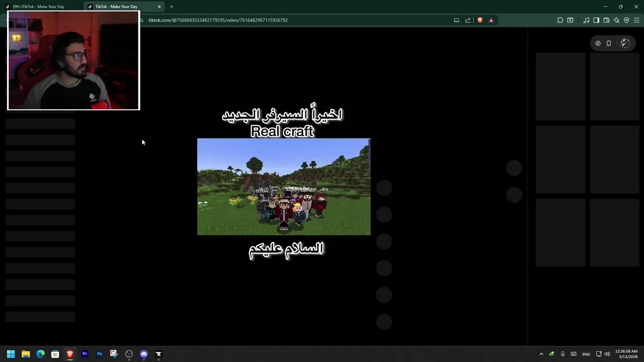The width and height of the screenshot is (644, 362).
Task: Open the network status tray icon
Action: [x=599, y=354]
